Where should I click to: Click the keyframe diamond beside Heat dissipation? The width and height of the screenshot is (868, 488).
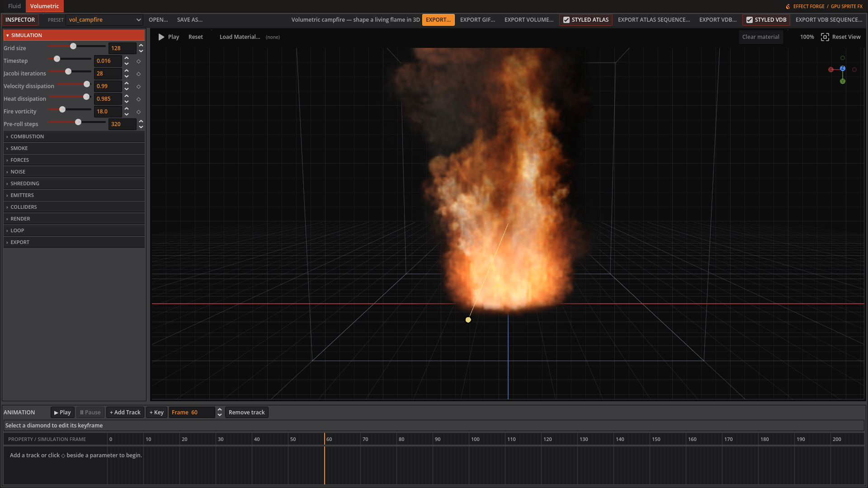coord(139,99)
